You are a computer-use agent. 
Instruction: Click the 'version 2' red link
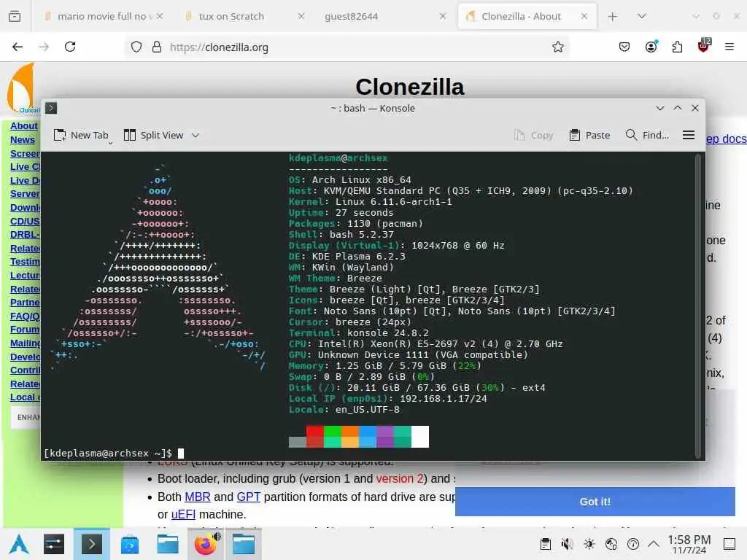[x=399, y=478]
